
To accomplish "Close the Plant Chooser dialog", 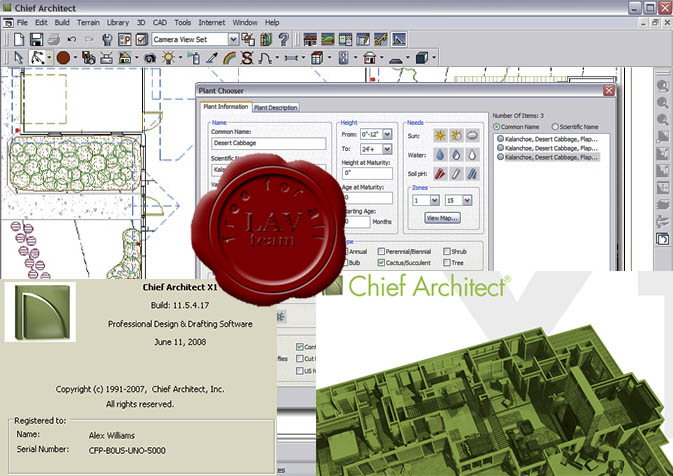I will [x=609, y=90].
